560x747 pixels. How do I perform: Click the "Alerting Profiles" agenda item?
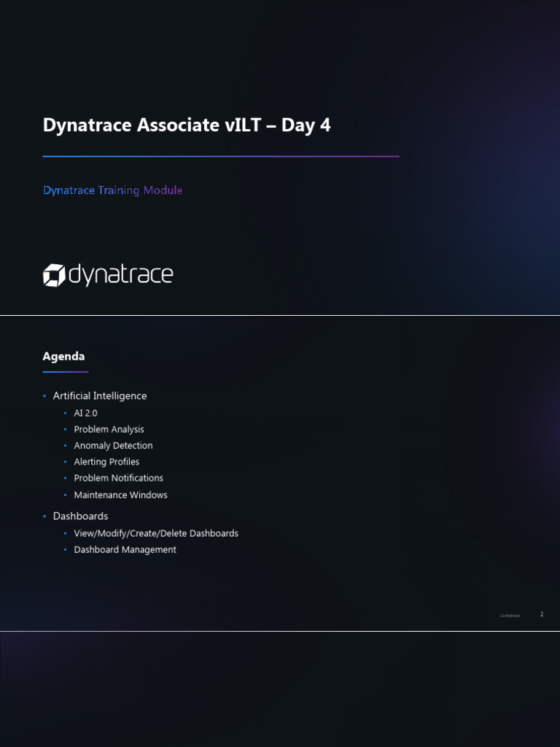[106, 462]
